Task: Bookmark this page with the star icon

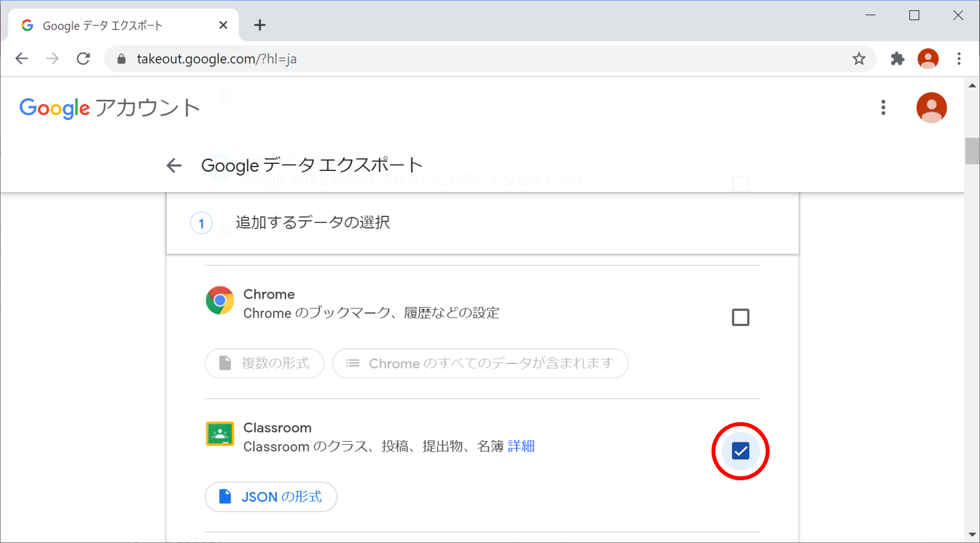Action: pyautogui.click(x=859, y=59)
